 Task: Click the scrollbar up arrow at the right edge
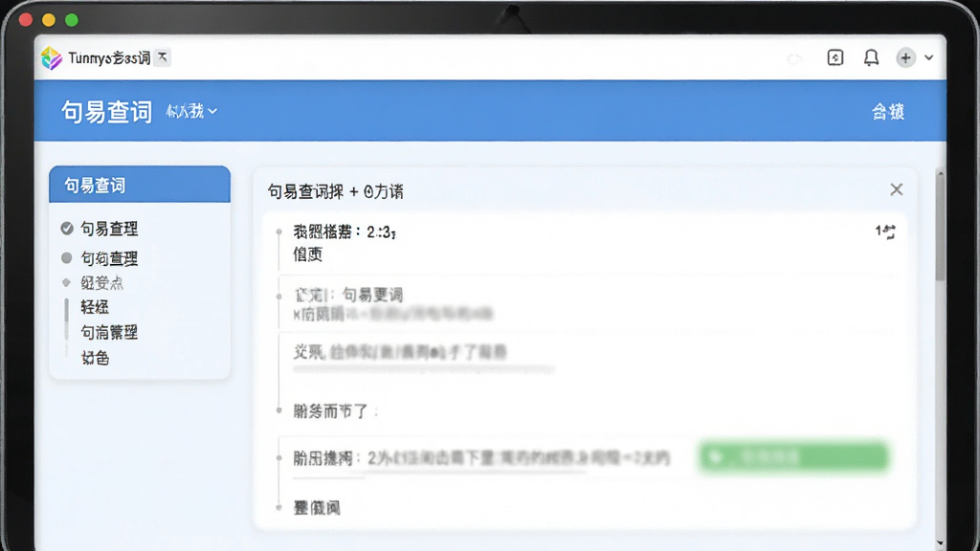(940, 172)
